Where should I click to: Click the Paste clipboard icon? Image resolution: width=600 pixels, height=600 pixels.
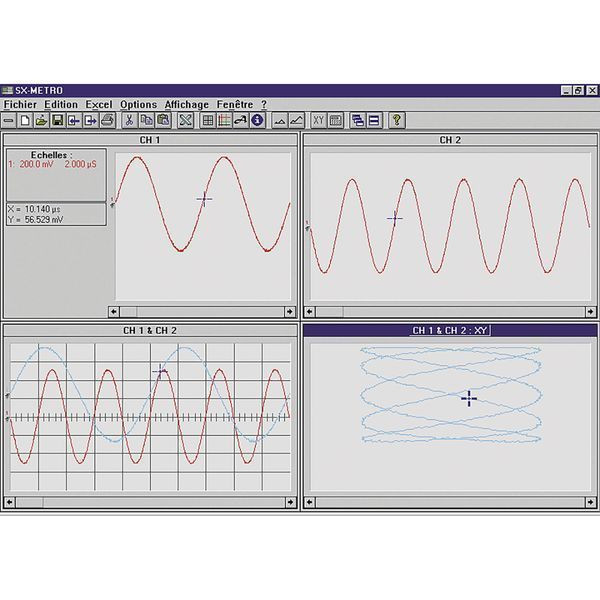[x=163, y=120]
